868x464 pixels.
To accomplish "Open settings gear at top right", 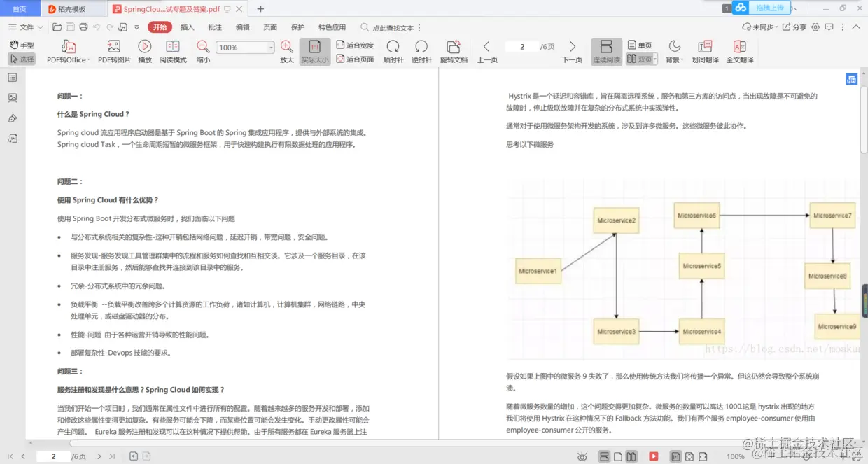I will click(x=815, y=27).
